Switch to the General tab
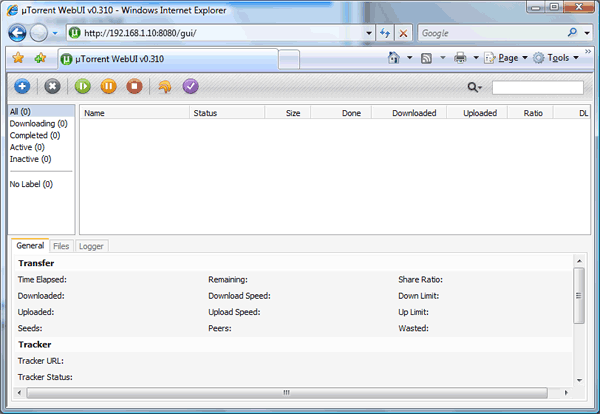This screenshot has width=600, height=414. (30, 246)
